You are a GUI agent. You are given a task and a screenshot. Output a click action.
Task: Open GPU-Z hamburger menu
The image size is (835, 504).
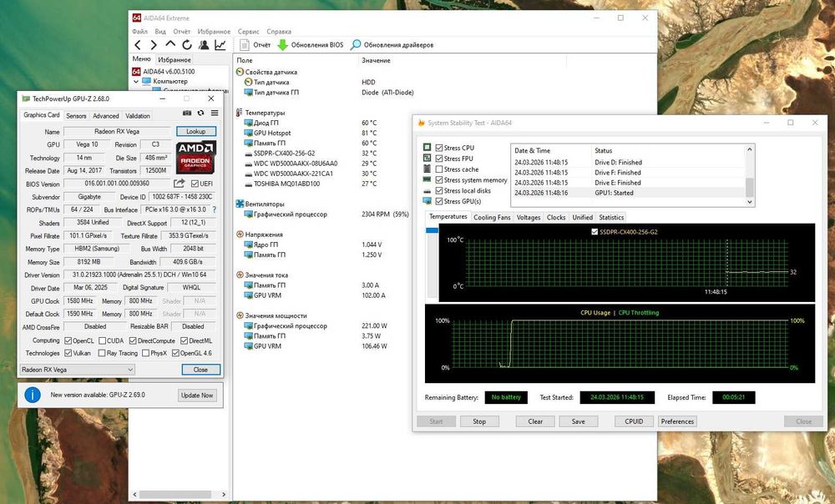pyautogui.click(x=215, y=113)
